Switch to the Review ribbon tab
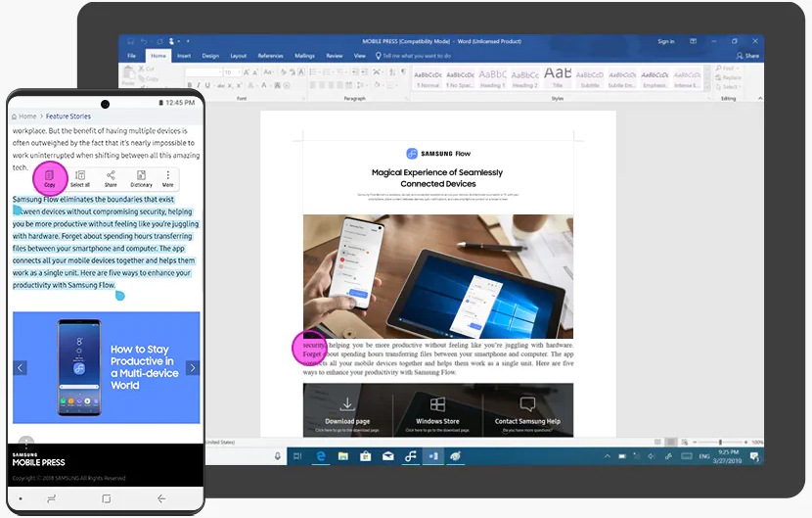The height and width of the screenshot is (518, 812). pyautogui.click(x=335, y=56)
